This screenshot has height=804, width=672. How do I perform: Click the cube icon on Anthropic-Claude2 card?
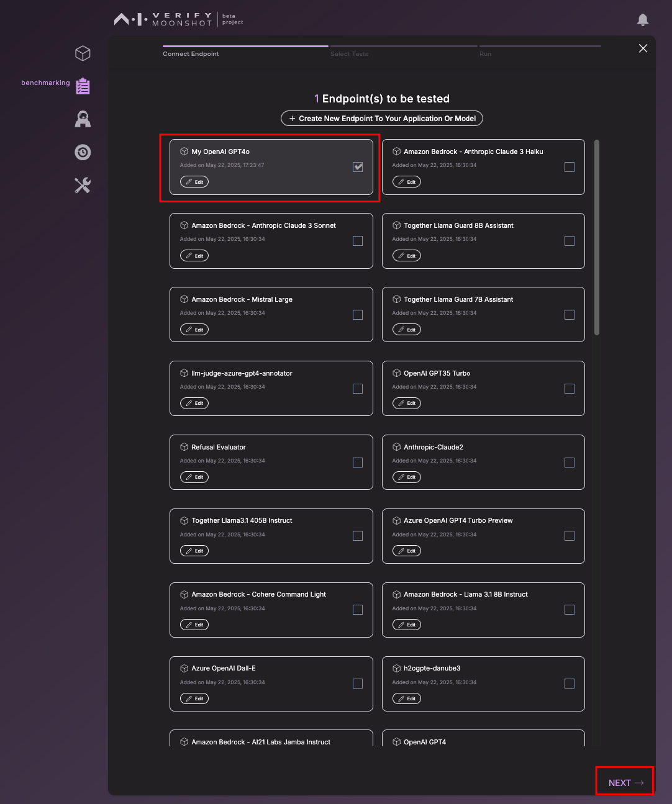[397, 447]
